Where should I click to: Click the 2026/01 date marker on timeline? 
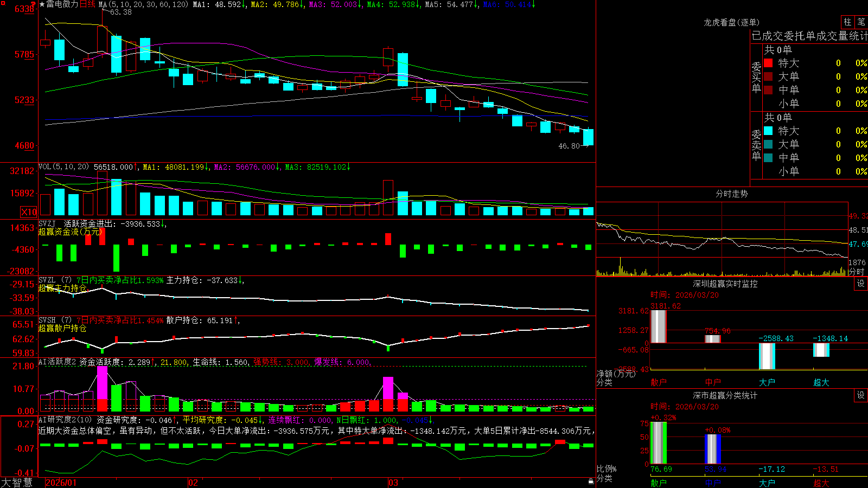[x=61, y=483]
